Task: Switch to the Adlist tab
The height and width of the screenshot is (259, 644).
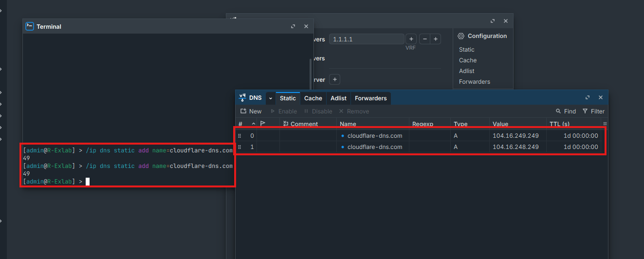Action: pyautogui.click(x=338, y=98)
